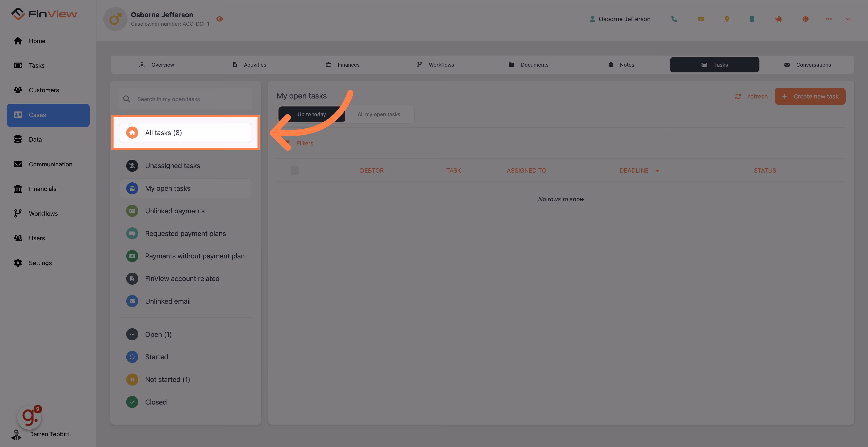Open the Grammarly g badge widget
Screen dimensions: 868x447
point(29,417)
